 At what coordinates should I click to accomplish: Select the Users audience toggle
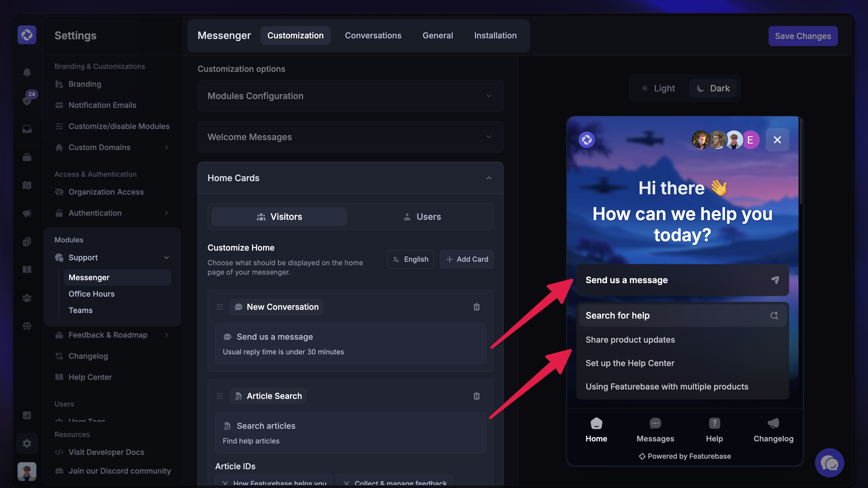tap(422, 217)
